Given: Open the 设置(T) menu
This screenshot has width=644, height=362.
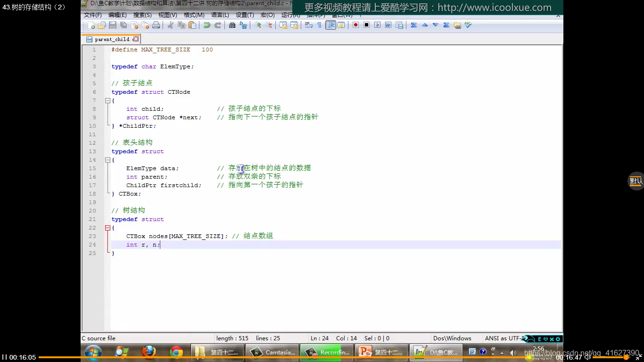Looking at the screenshot, I should (245, 15).
